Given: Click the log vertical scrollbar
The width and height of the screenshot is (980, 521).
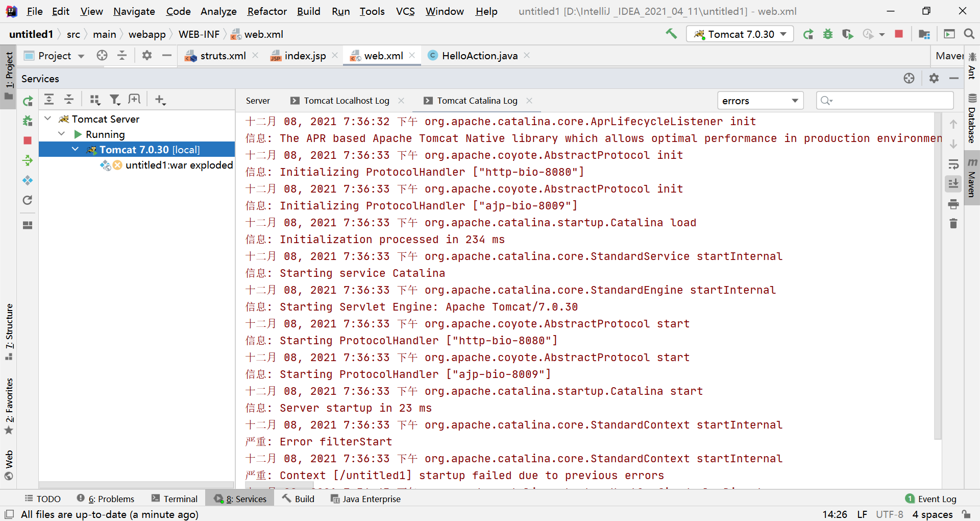Looking at the screenshot, I should (x=938, y=276).
